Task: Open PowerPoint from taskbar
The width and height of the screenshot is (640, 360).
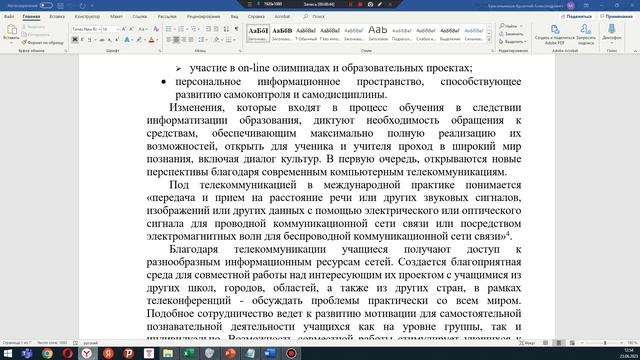Action: [x=230, y=353]
